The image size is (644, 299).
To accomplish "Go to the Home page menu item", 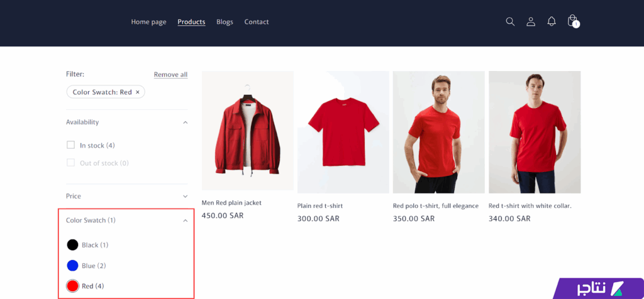I will pyautogui.click(x=148, y=22).
